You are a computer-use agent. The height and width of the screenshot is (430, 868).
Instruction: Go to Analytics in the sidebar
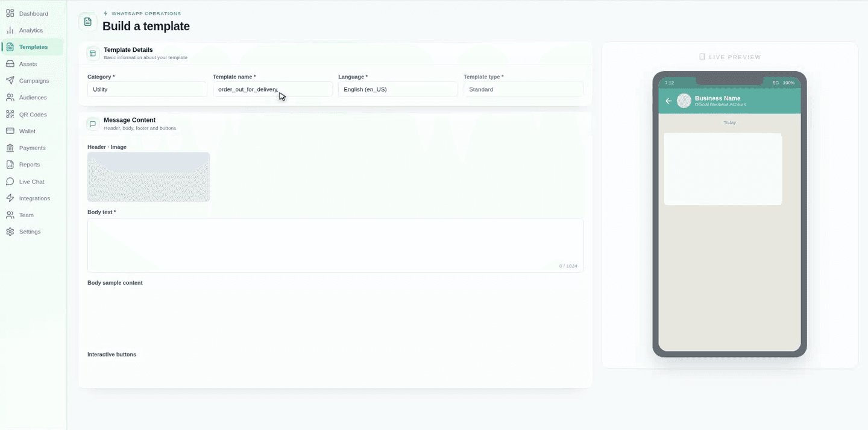(x=33, y=30)
